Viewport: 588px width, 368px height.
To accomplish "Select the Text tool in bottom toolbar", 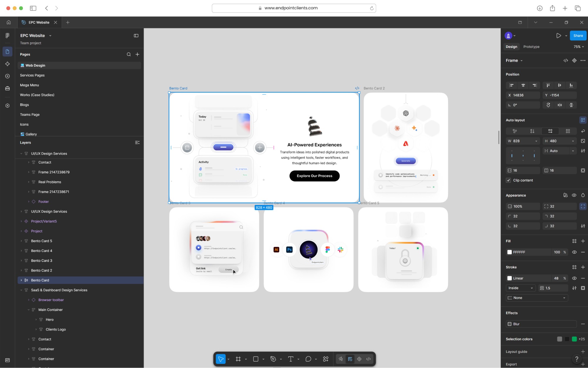I will click(x=291, y=359).
